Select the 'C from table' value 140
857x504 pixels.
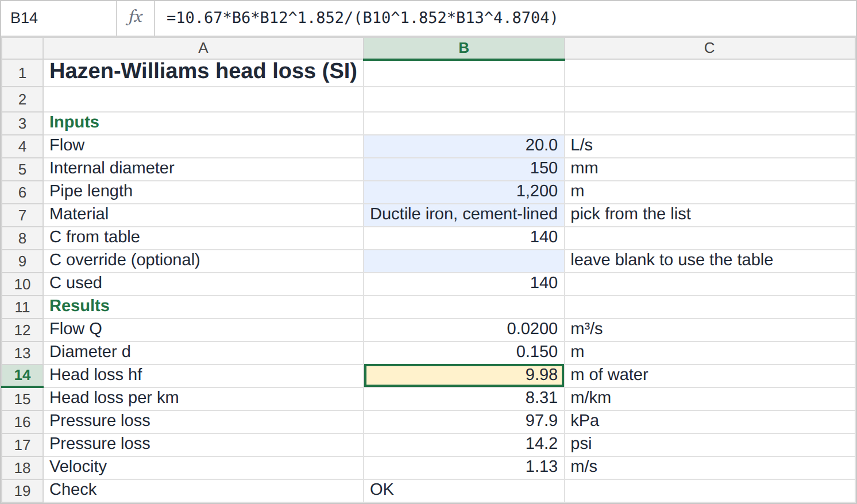(464, 238)
